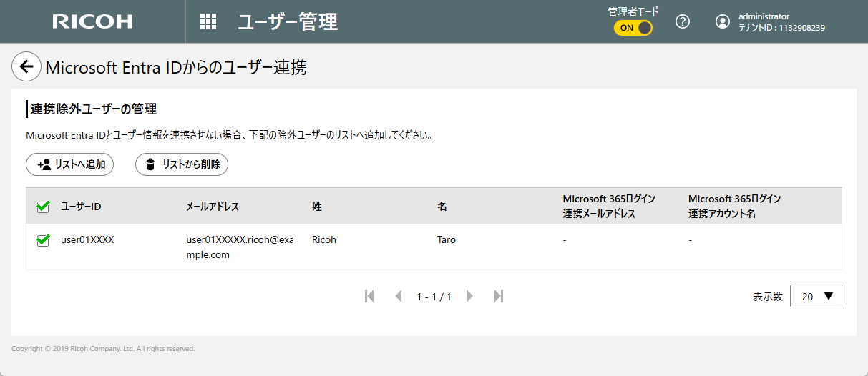Click the 名 column header
Image resolution: width=868 pixels, height=376 pixels.
[442, 207]
